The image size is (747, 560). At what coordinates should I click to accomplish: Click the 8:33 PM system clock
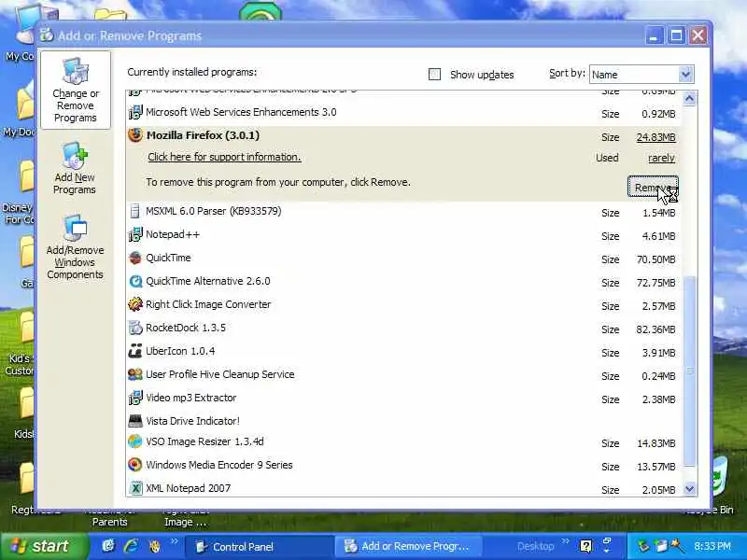point(712,546)
